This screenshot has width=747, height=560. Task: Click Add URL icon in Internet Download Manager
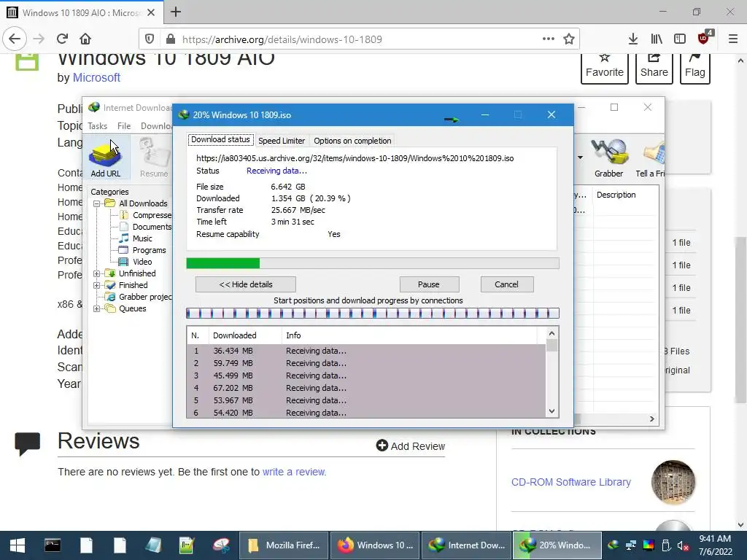(x=106, y=158)
